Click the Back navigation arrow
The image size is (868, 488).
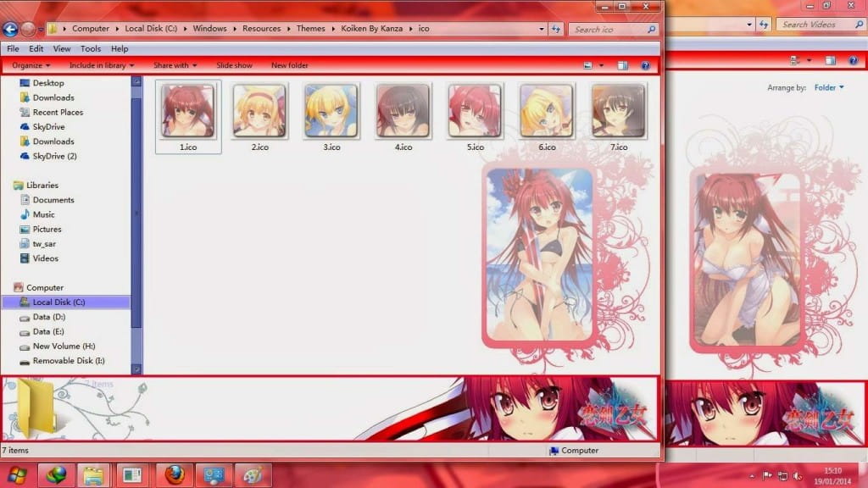pos(10,29)
